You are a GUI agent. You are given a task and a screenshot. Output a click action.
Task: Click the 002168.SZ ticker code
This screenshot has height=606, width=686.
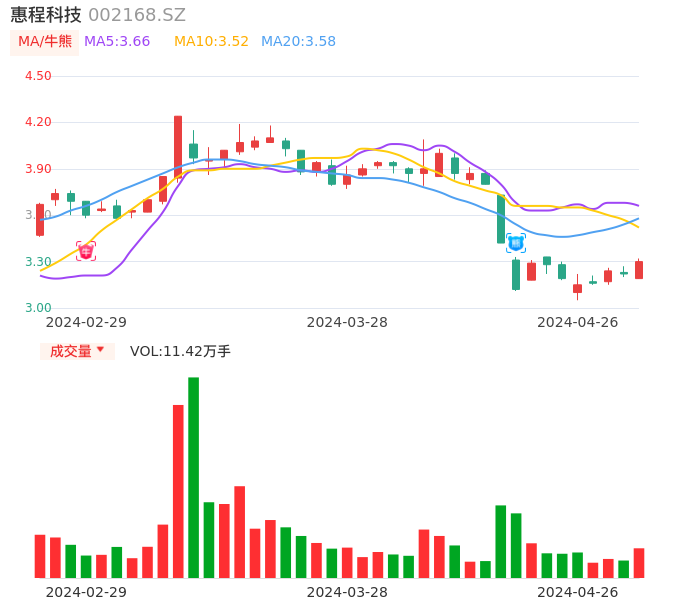[x=137, y=15]
